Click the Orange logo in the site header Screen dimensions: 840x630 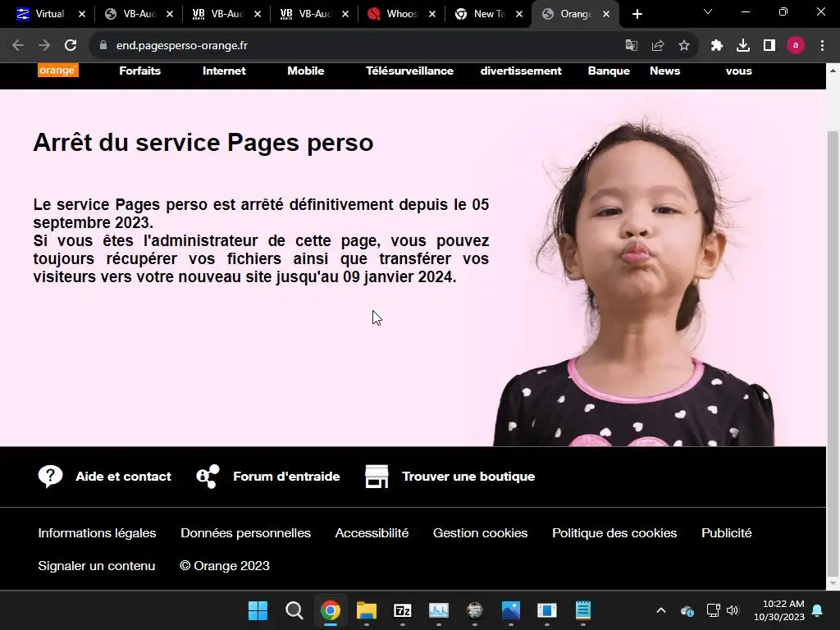coord(58,71)
